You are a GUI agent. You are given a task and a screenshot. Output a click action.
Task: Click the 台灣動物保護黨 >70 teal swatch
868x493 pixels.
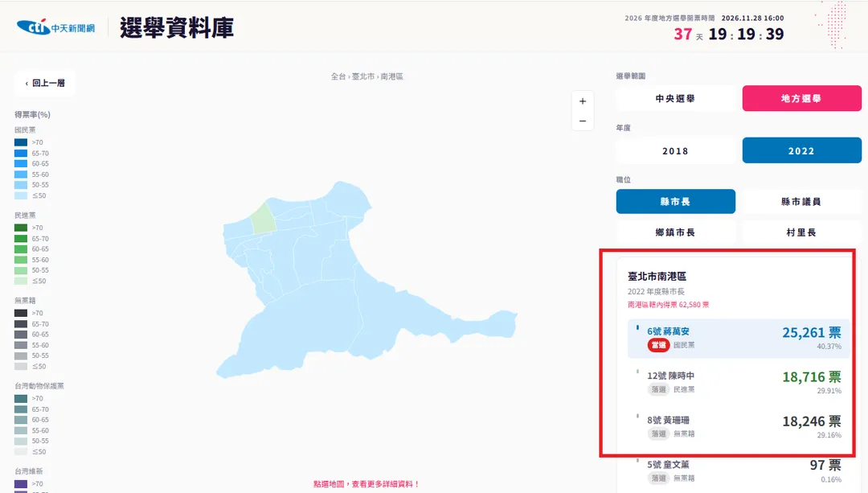pyautogui.click(x=21, y=398)
